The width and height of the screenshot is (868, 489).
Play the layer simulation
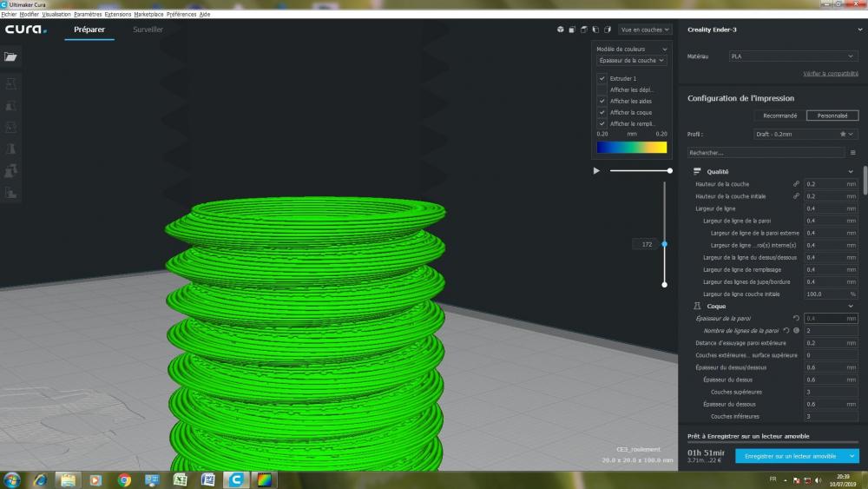(596, 170)
